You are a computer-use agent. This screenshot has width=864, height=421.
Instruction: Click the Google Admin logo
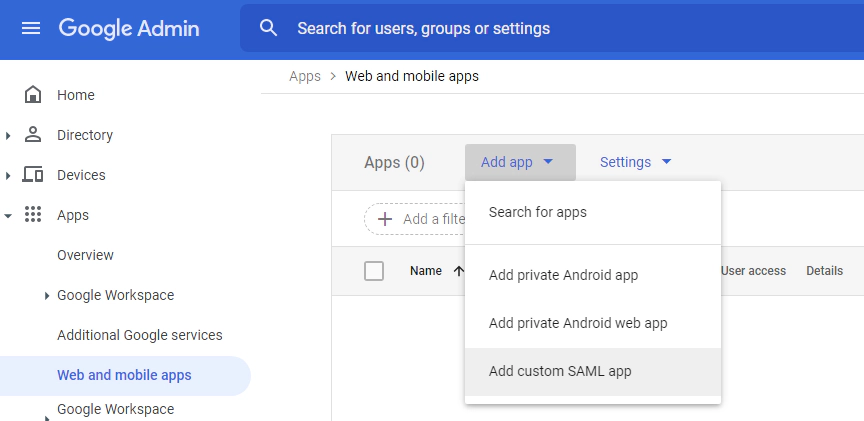[129, 28]
